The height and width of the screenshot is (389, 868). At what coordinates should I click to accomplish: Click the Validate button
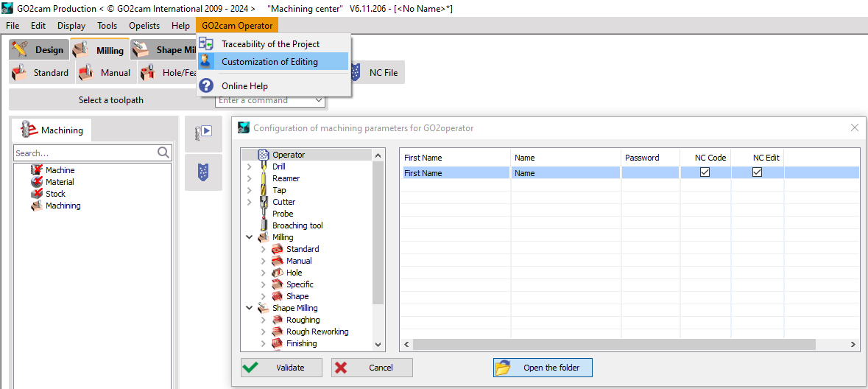click(282, 368)
